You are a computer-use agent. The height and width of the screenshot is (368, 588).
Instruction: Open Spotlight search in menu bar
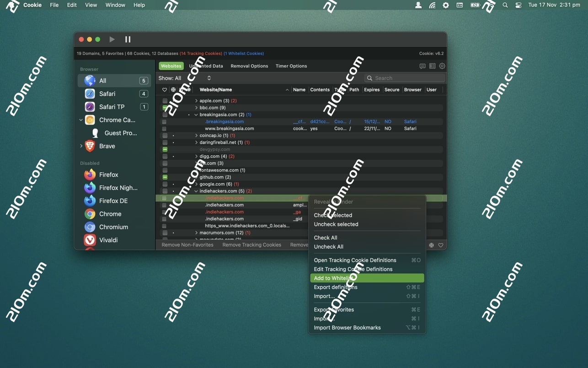[x=505, y=5]
